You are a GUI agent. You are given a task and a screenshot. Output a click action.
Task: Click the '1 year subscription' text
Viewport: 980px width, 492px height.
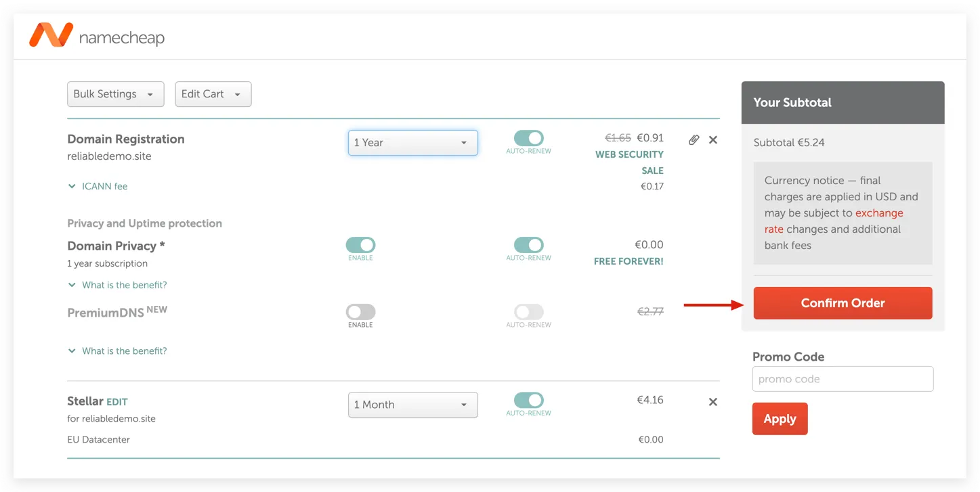tap(107, 264)
